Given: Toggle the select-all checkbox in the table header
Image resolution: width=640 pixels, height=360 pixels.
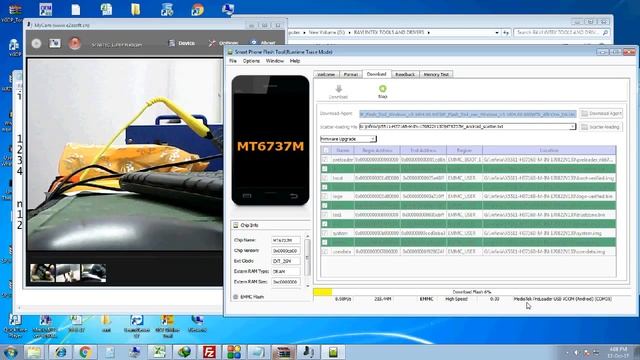Looking at the screenshot, I should [x=325, y=150].
